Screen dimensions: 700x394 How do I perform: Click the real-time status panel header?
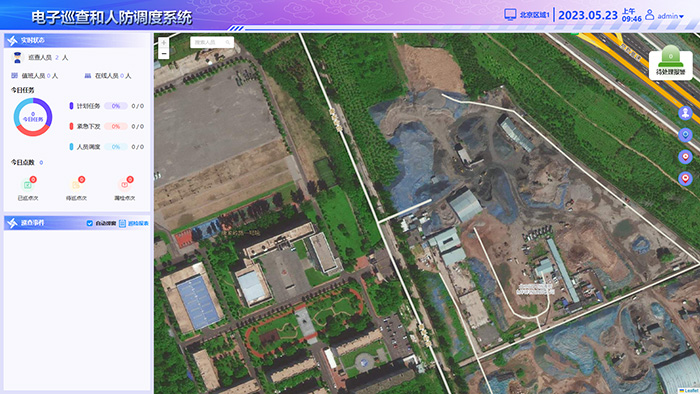click(x=77, y=40)
